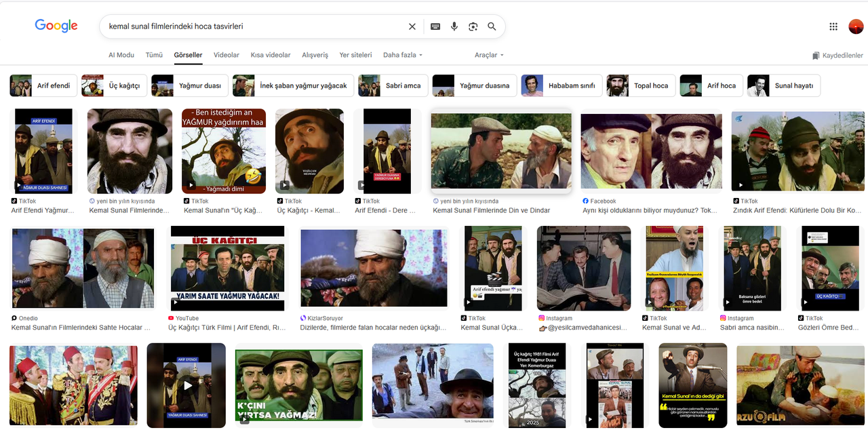Search by image with camera lens icon
Screen dimensions: 868x430
pos(473,26)
